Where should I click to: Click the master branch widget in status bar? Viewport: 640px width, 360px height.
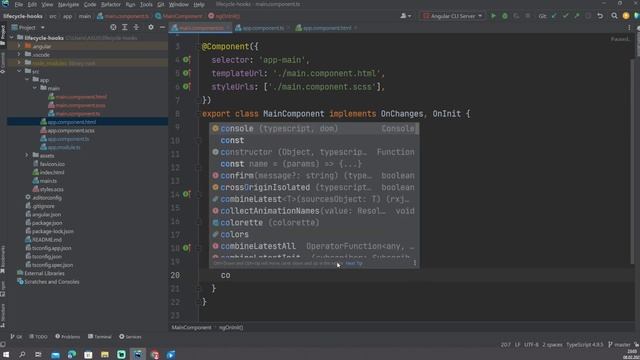pos(620,345)
